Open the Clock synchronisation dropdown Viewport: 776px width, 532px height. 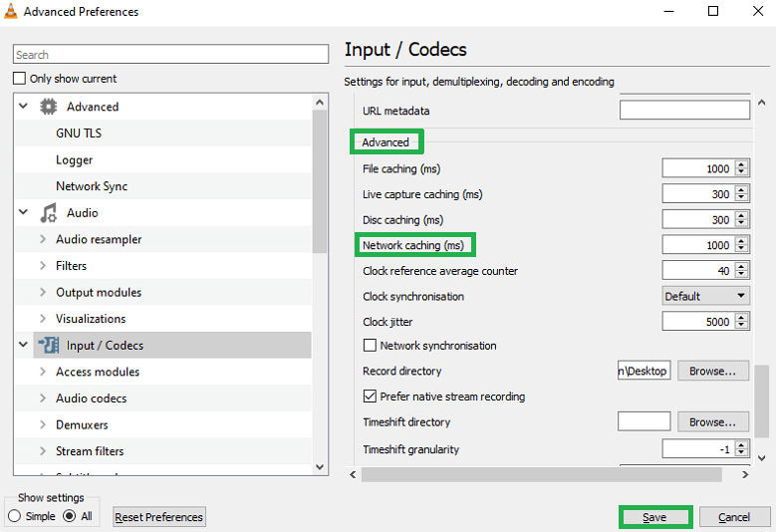705,296
